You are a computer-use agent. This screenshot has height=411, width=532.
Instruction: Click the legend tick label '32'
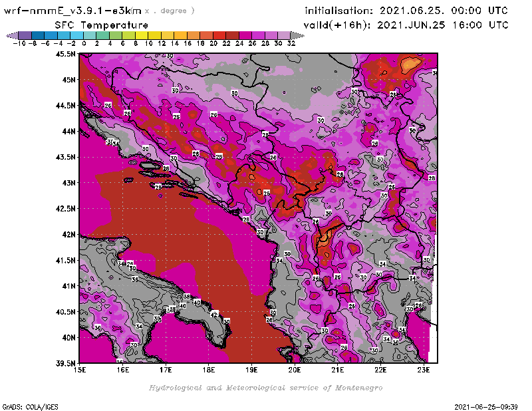coord(291,43)
